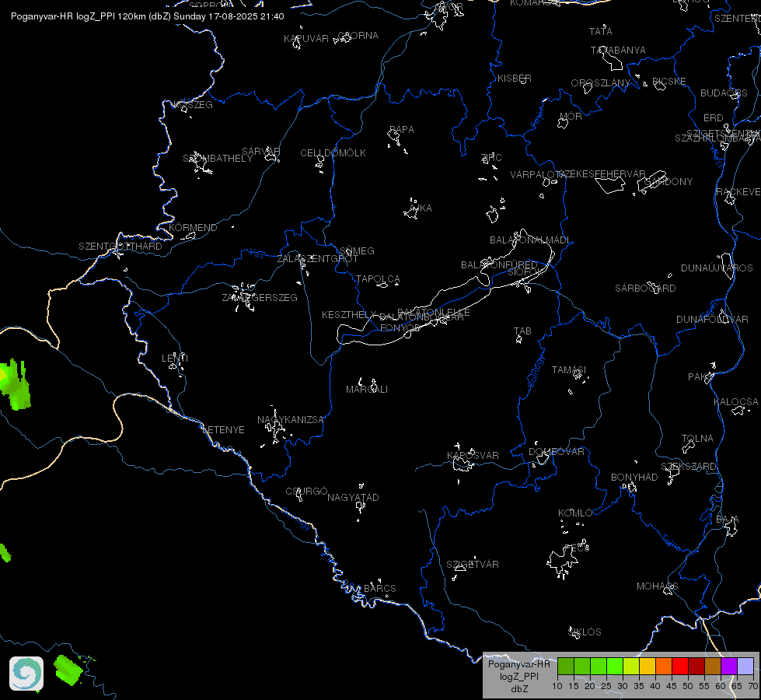Image resolution: width=761 pixels, height=700 pixels.
Task: Click the SZENTGOTTHÁRD town label
Action: (120, 247)
